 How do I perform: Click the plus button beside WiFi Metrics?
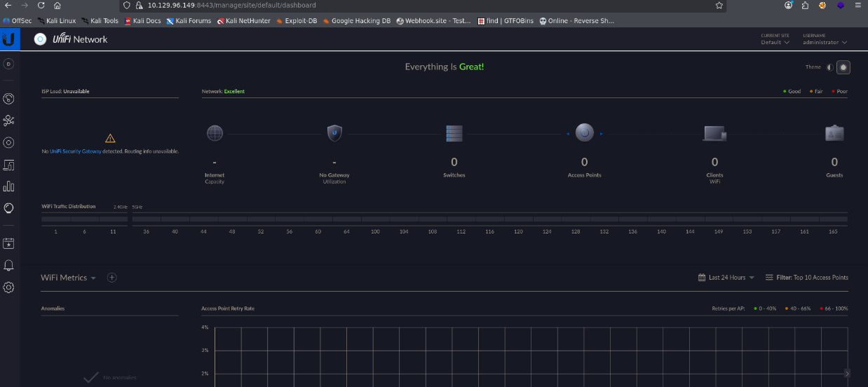pos(111,278)
